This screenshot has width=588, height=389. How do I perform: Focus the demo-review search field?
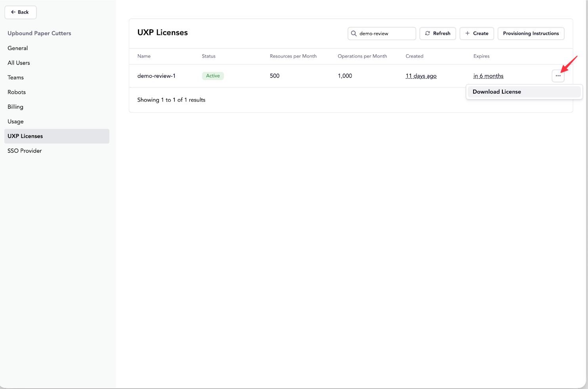[385, 34]
